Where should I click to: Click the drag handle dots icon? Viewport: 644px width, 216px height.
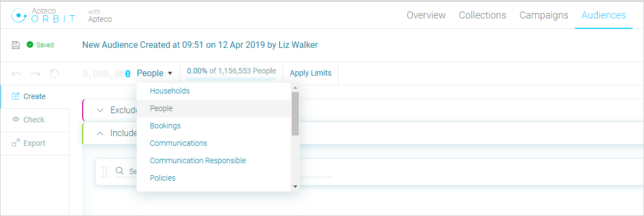click(105, 171)
